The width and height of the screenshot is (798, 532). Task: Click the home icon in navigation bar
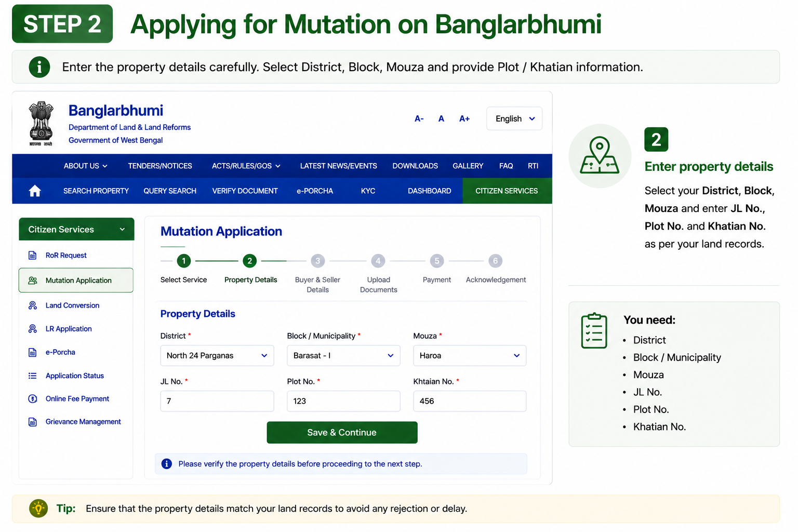click(x=35, y=191)
